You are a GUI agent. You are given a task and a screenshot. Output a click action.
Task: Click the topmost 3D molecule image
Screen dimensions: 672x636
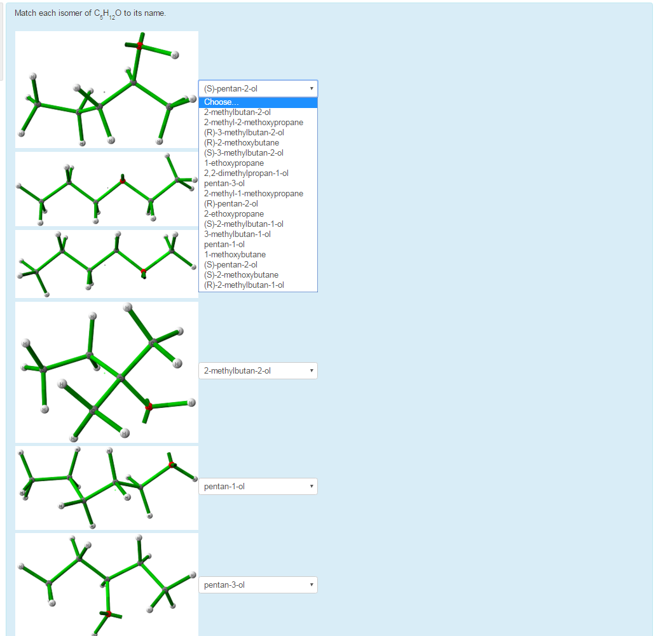coord(106,89)
